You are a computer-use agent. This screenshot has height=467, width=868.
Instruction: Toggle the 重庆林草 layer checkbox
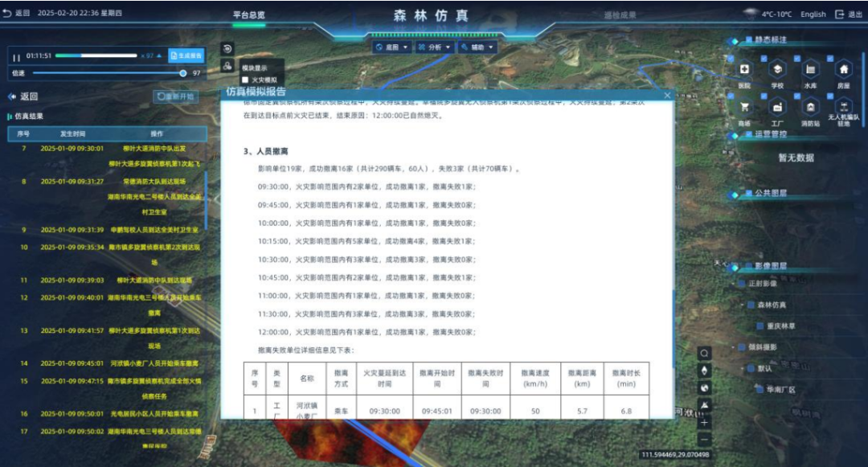(x=759, y=326)
